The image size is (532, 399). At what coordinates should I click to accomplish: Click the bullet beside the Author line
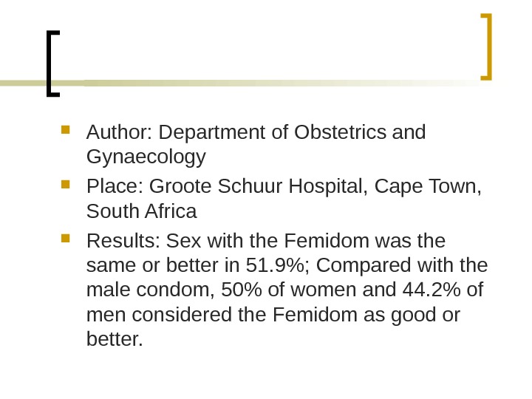click(65, 129)
